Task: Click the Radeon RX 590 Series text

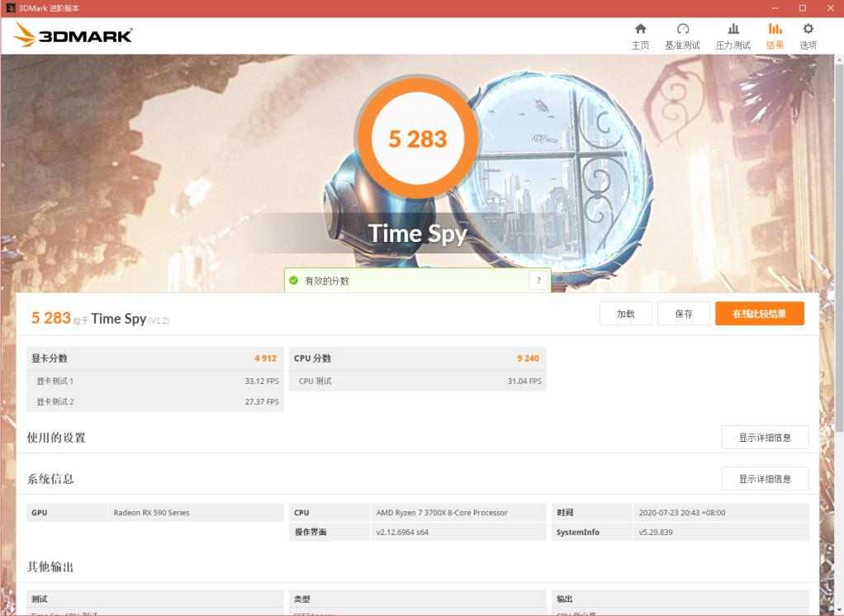Action: pyautogui.click(x=151, y=513)
